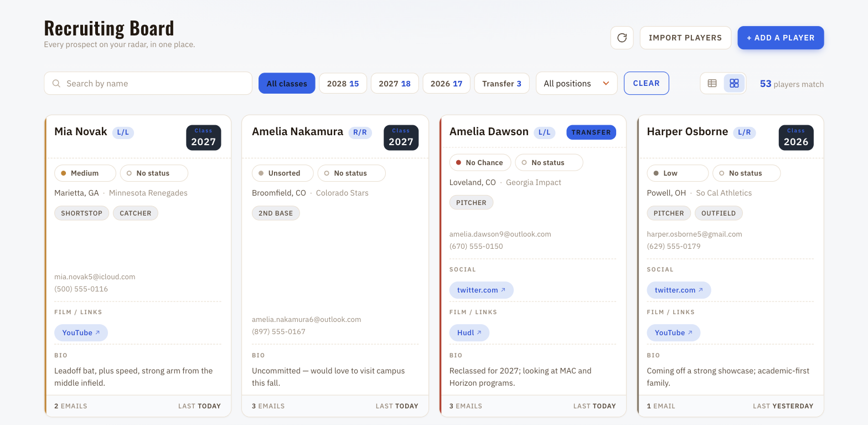This screenshot has width=868, height=425.
Task: Filter by Transfer players
Action: (x=502, y=84)
